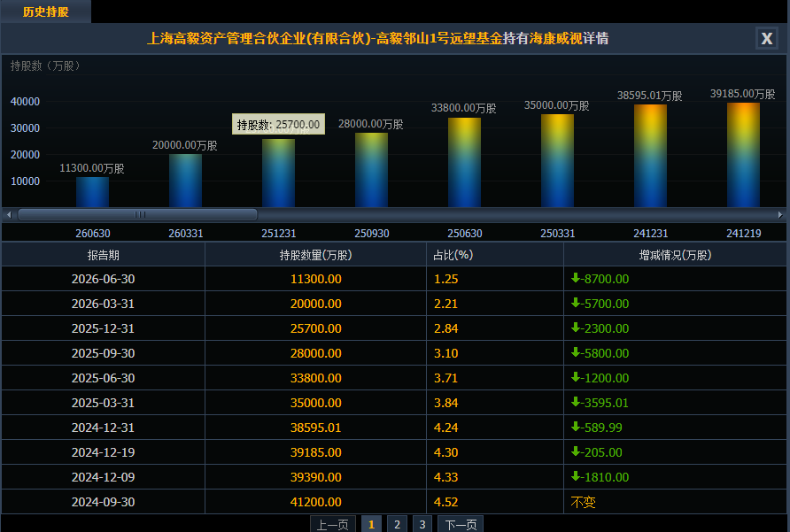Click the 增减情况(万股) column header
Screen dimensions: 790x532
coord(675,255)
